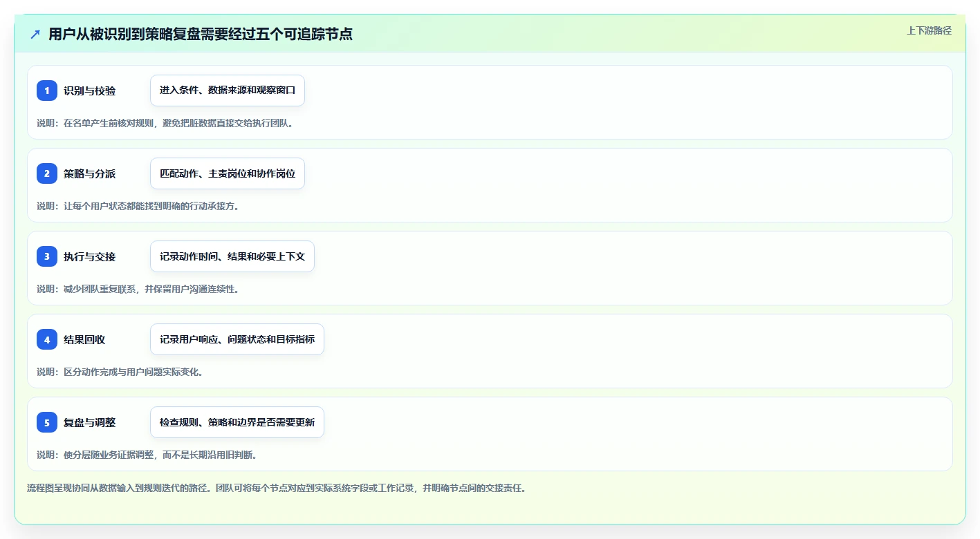Click the chip 记录动作时间、结果和必要上下文
The image size is (980, 539).
click(x=232, y=256)
